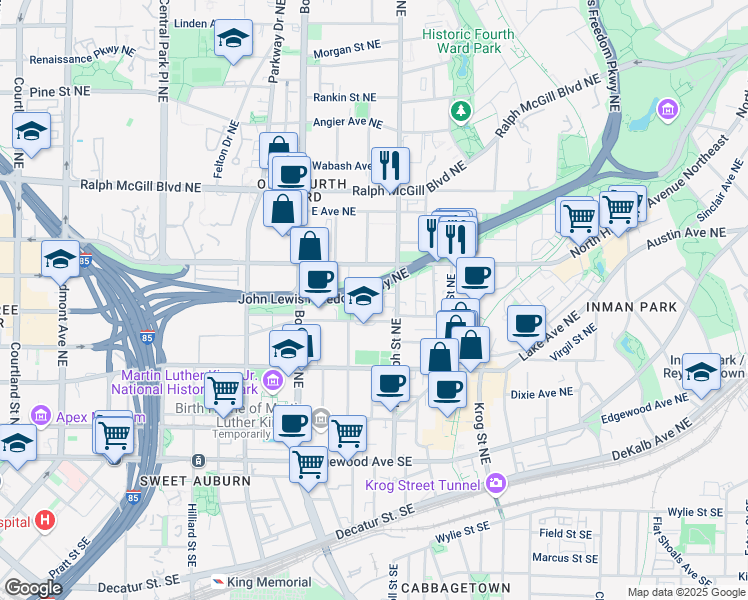Click the school marker above the I-85 shield
748x600 pixels.
(x=60, y=261)
